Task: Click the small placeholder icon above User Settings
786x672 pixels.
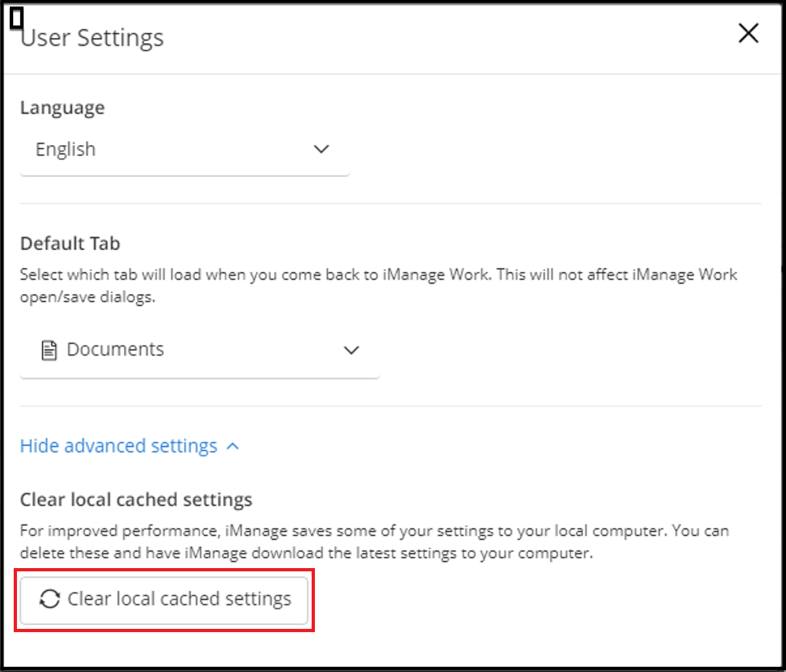Action: tap(16, 18)
